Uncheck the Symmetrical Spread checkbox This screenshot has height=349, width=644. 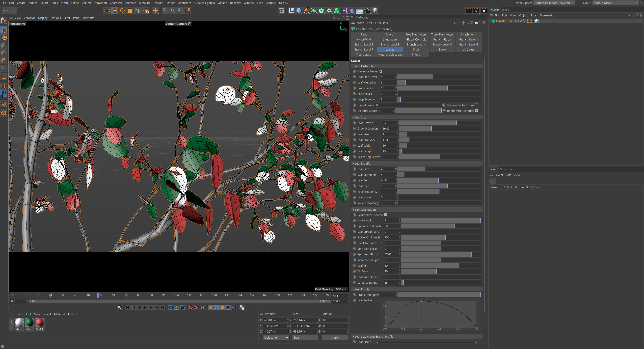point(386,215)
